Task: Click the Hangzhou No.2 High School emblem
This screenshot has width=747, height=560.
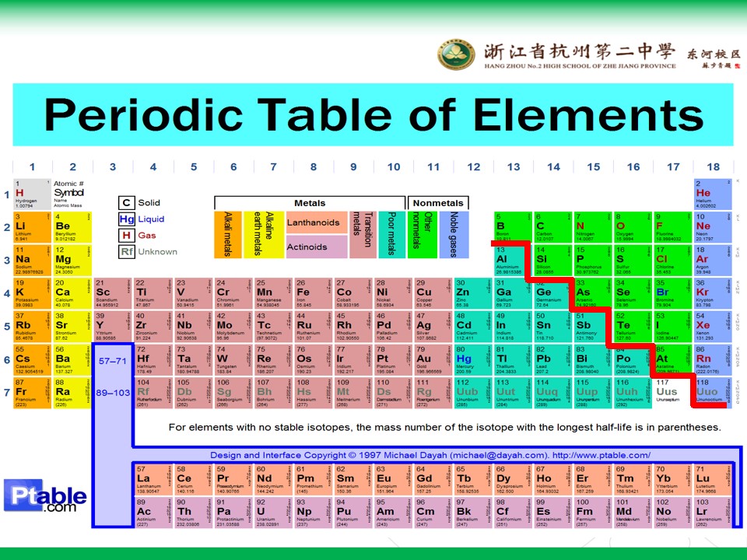Action: point(456,54)
